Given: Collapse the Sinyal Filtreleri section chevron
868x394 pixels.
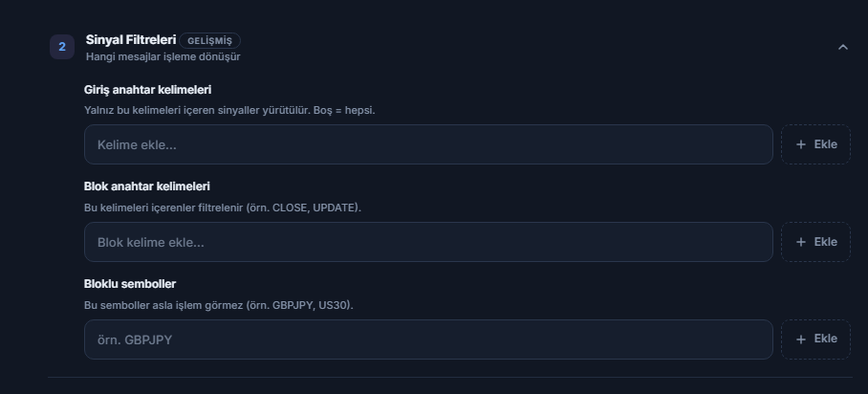Looking at the screenshot, I should pyautogui.click(x=842, y=47).
